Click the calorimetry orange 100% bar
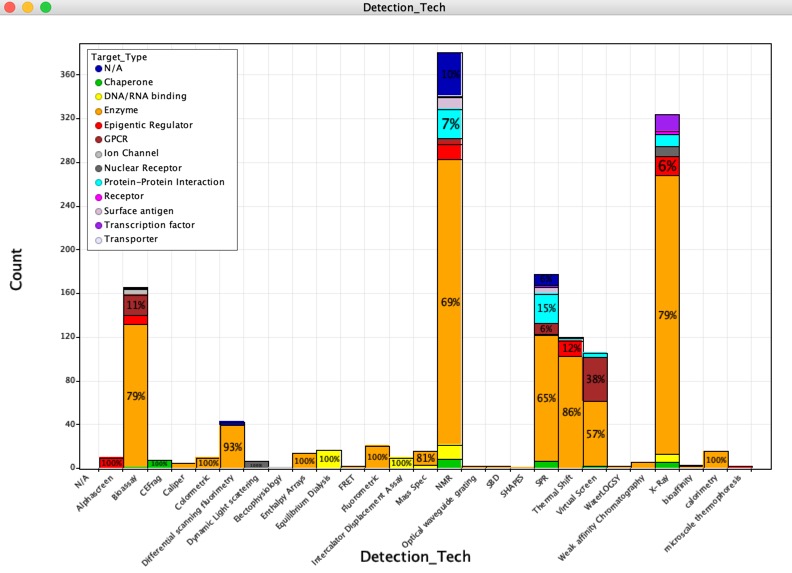Viewport: 792px width, 573px height. (716, 460)
